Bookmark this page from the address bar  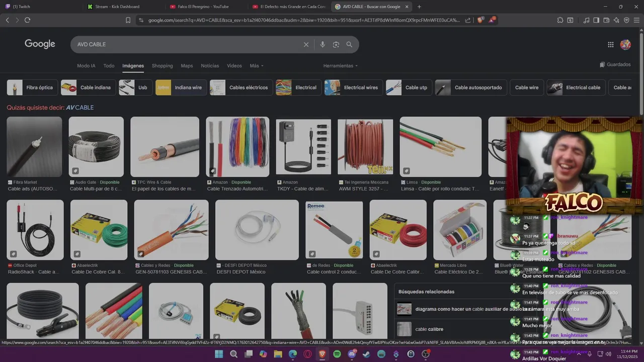tap(128, 20)
